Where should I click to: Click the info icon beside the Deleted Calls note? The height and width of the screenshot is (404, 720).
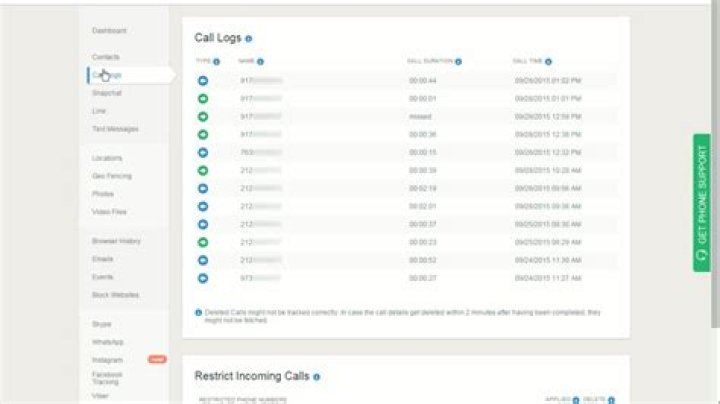click(198, 313)
